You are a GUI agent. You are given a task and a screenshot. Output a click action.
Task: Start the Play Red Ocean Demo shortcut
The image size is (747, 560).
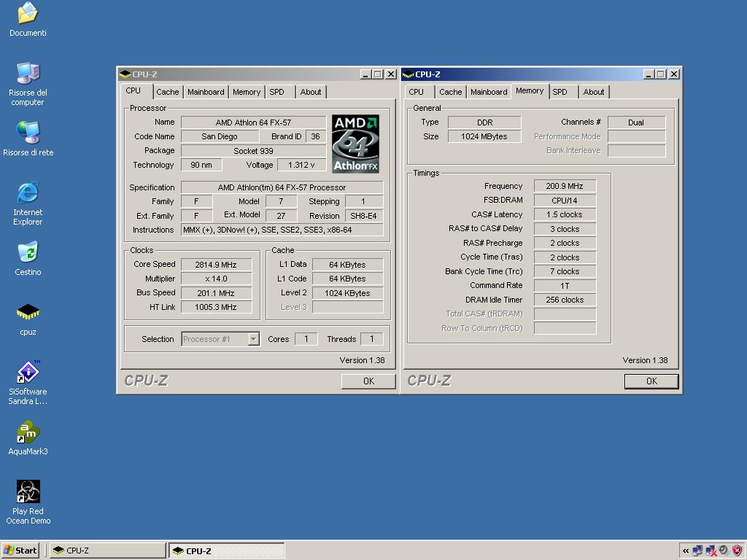[28, 492]
